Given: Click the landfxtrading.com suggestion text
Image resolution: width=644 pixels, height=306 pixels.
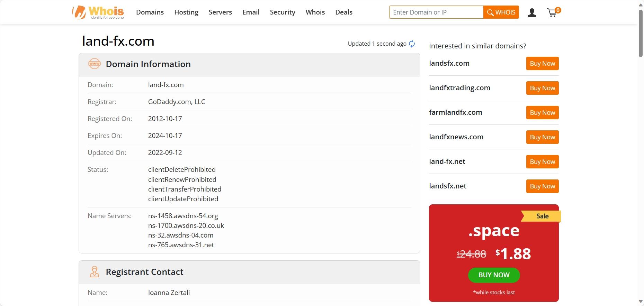Looking at the screenshot, I should [459, 88].
